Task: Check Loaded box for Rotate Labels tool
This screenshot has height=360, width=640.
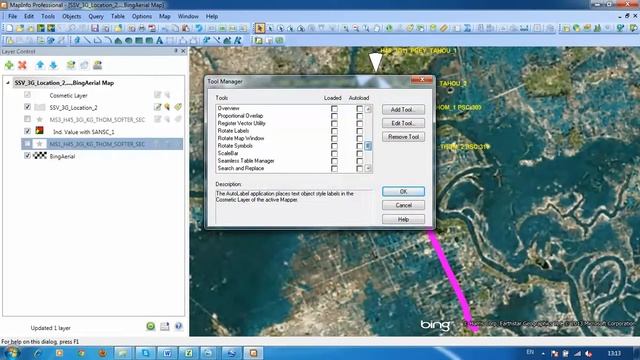Action: [334, 131]
